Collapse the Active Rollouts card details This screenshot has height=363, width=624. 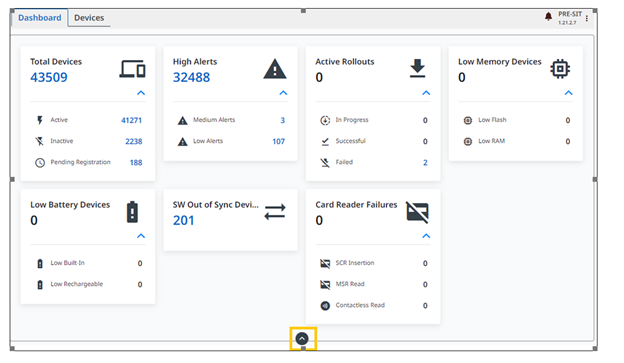click(426, 93)
